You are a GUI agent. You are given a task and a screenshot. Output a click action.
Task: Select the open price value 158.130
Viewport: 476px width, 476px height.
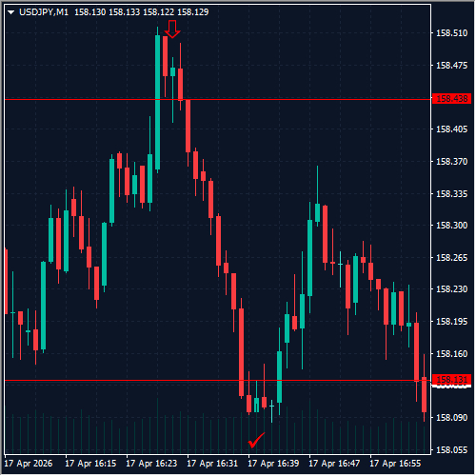tap(89, 12)
